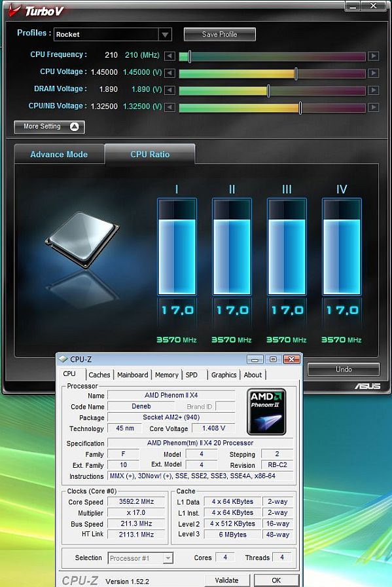Image resolution: width=392 pixels, height=587 pixels.
Task: Click the Multiplier value x 17.0
Action: pos(137,512)
